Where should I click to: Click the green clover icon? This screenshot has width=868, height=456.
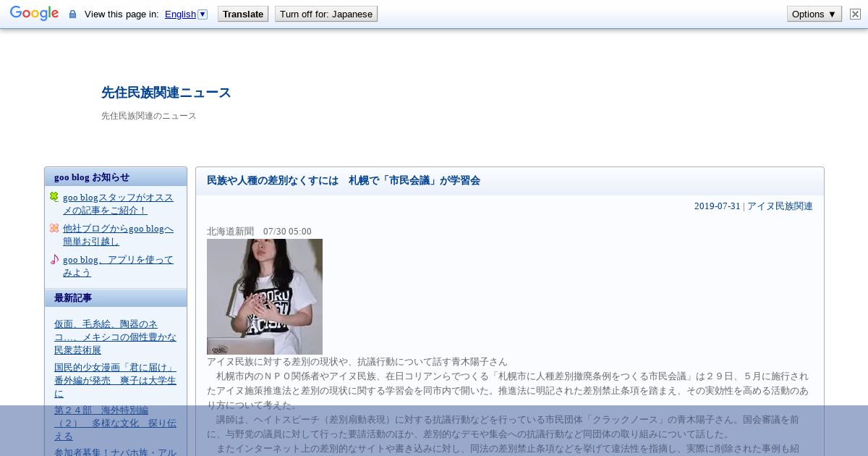[x=54, y=197]
